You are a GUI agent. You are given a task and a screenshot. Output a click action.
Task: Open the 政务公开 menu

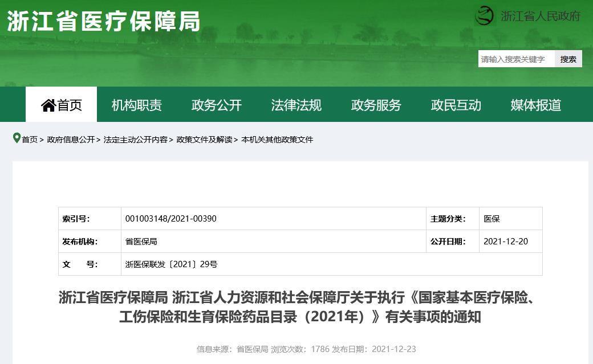pos(216,105)
